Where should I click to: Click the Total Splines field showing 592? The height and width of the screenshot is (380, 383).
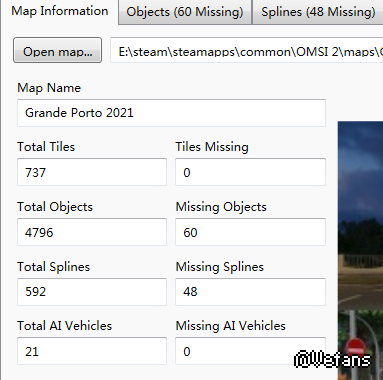tap(92, 292)
